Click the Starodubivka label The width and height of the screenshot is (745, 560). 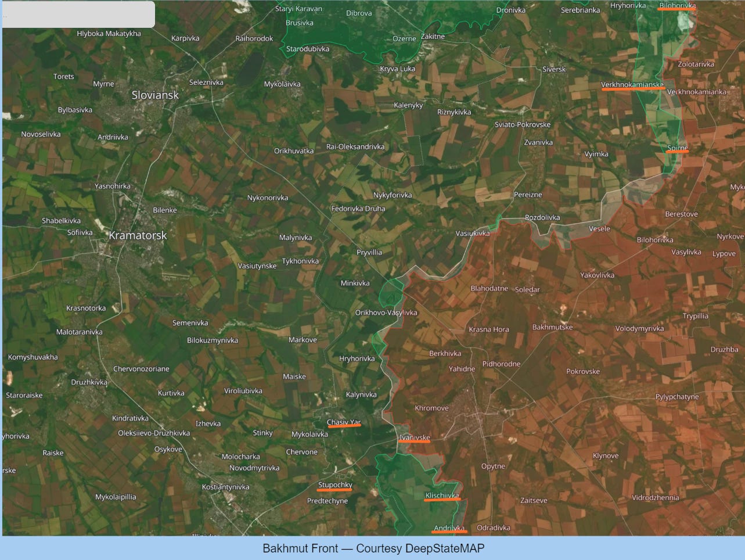point(308,49)
